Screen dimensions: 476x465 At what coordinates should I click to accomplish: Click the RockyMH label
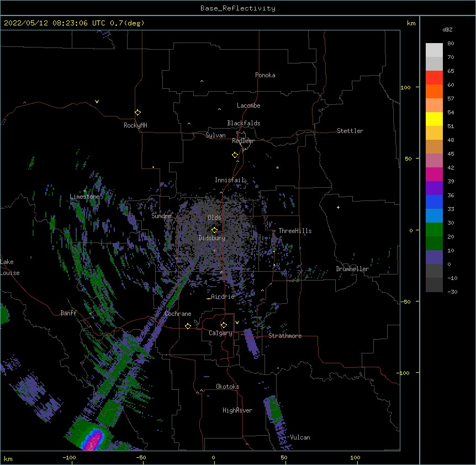[x=135, y=125]
